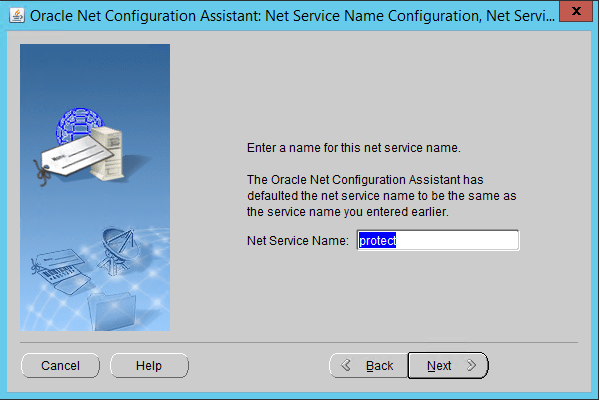This screenshot has height=400, width=600.
Task: Cancel the net service configuration wizard
Action: coord(60,366)
